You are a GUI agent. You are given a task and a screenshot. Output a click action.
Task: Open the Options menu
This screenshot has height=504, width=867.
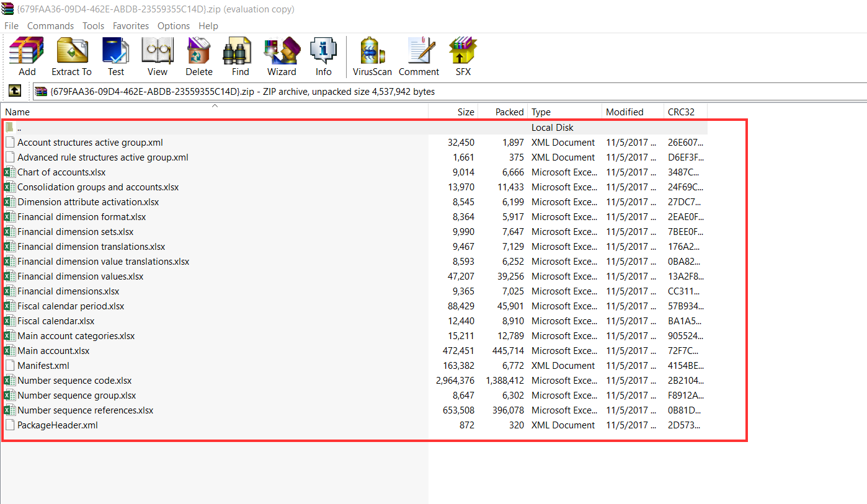pyautogui.click(x=173, y=26)
